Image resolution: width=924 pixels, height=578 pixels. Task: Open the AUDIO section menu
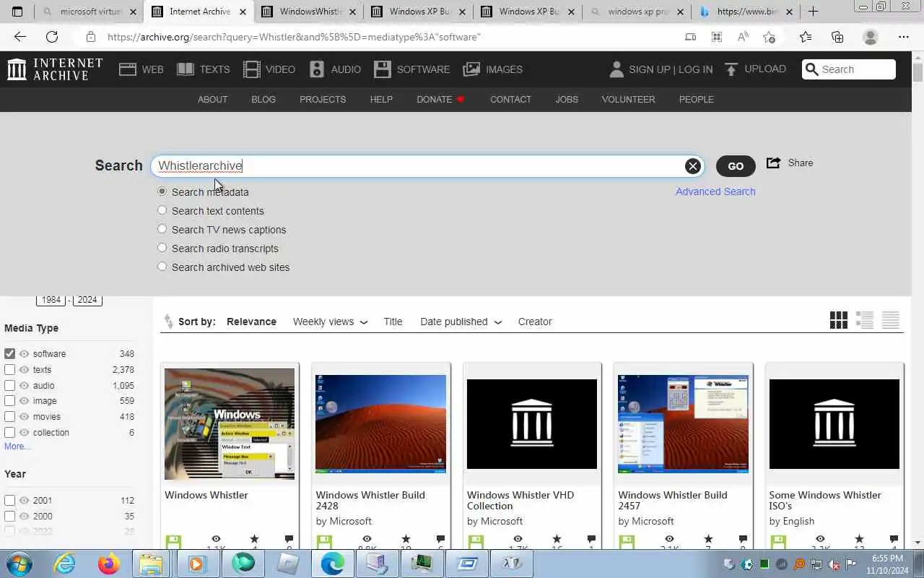pyautogui.click(x=335, y=69)
